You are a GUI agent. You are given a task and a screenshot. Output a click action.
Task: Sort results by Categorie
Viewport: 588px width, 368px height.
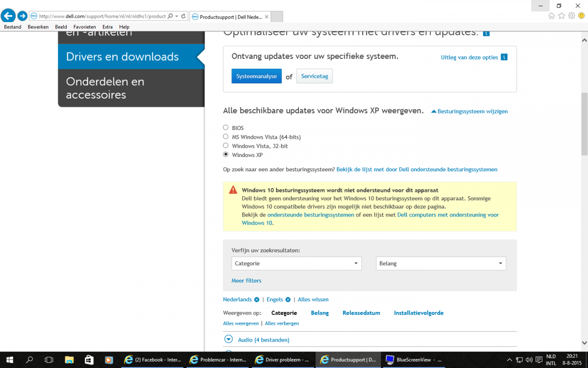284,313
